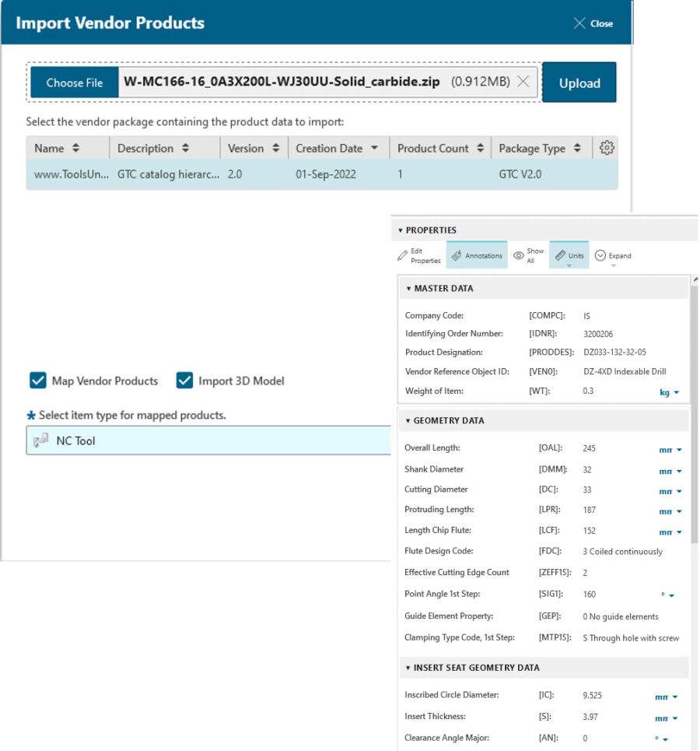Clear the selected zip file with X
Screen dimensions: 700x751
tap(523, 82)
